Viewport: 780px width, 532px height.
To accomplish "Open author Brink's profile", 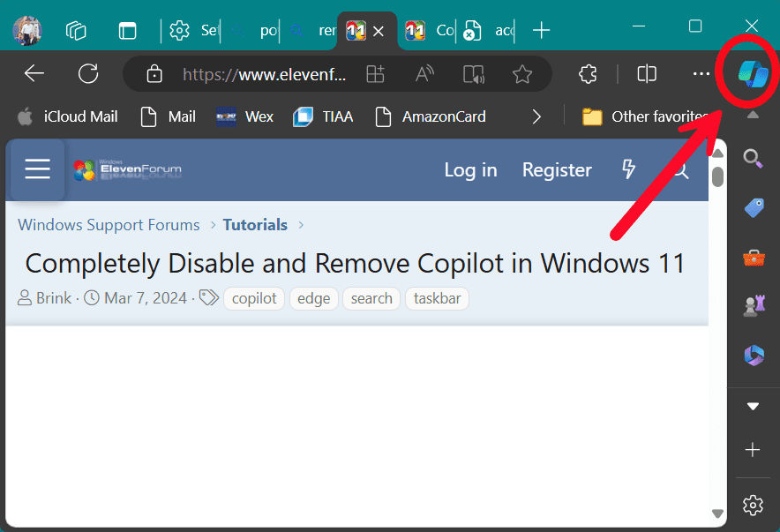I will tap(54, 298).
